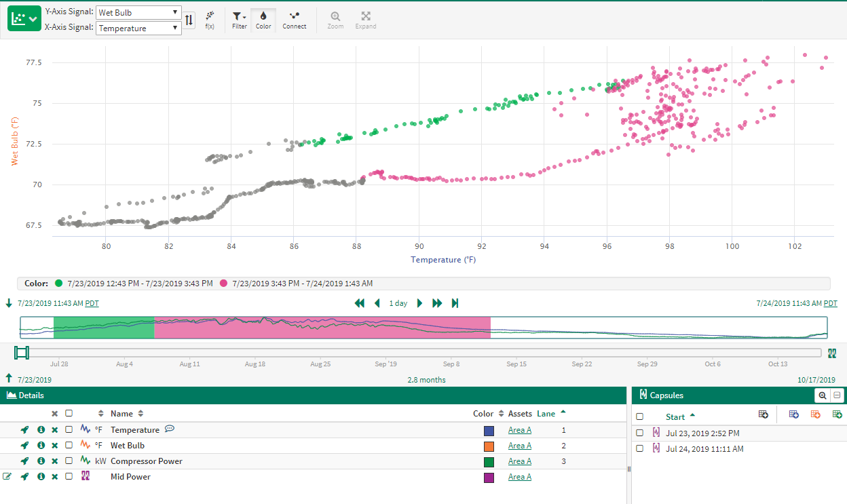
Task: Toggle the Color tool in toolbar
Action: point(263,20)
